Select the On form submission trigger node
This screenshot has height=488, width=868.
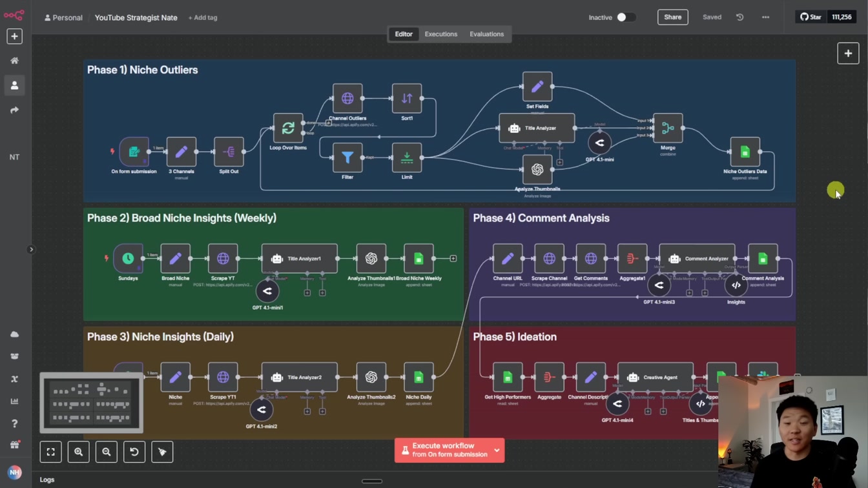coord(134,152)
